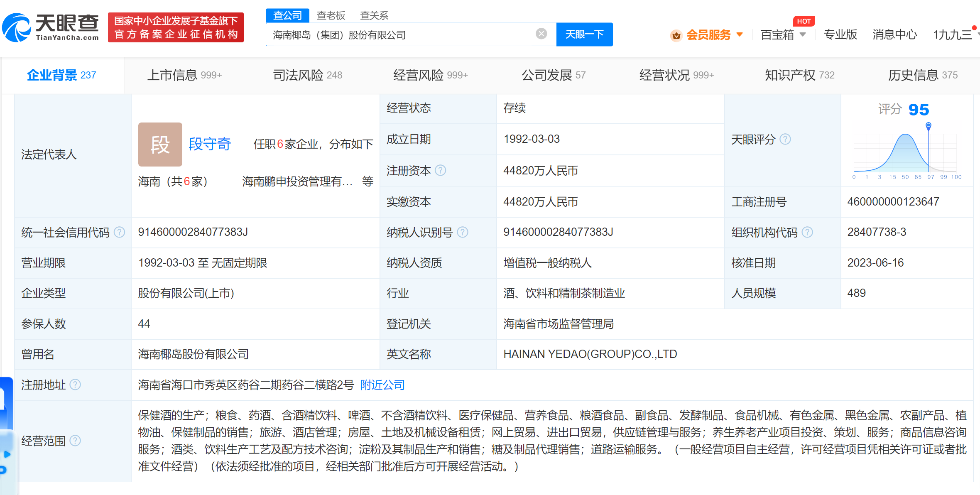Click industry 酒、饮料和精制茶制造业
The image size is (980, 495).
click(x=564, y=293)
